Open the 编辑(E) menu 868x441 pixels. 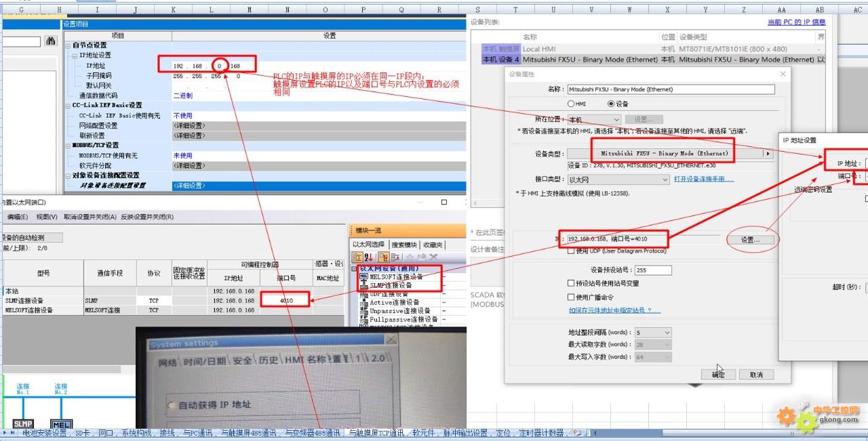tap(18, 217)
